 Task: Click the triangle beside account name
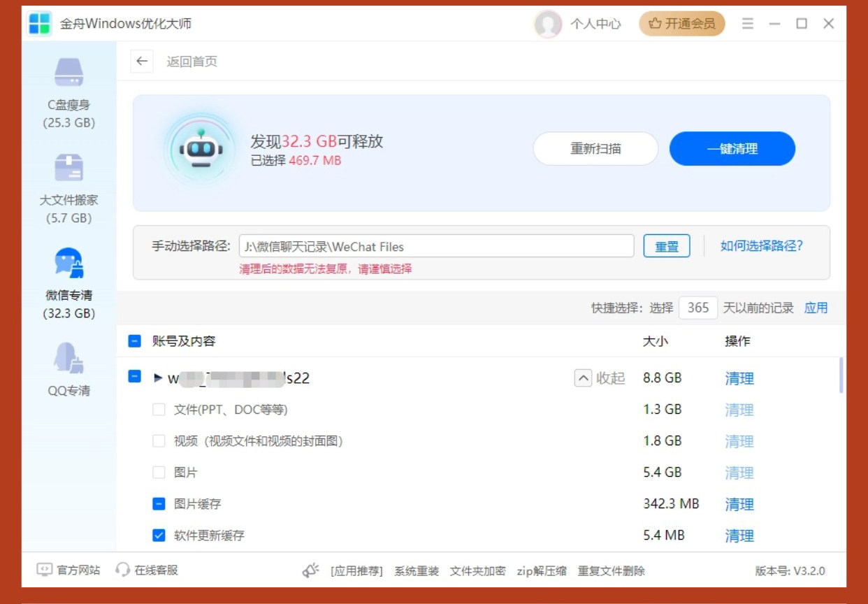(158, 377)
